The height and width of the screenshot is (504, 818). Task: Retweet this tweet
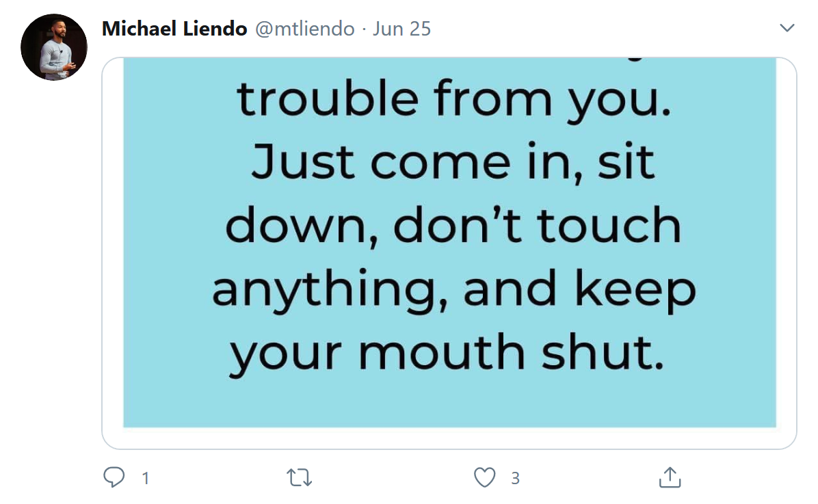click(300, 477)
